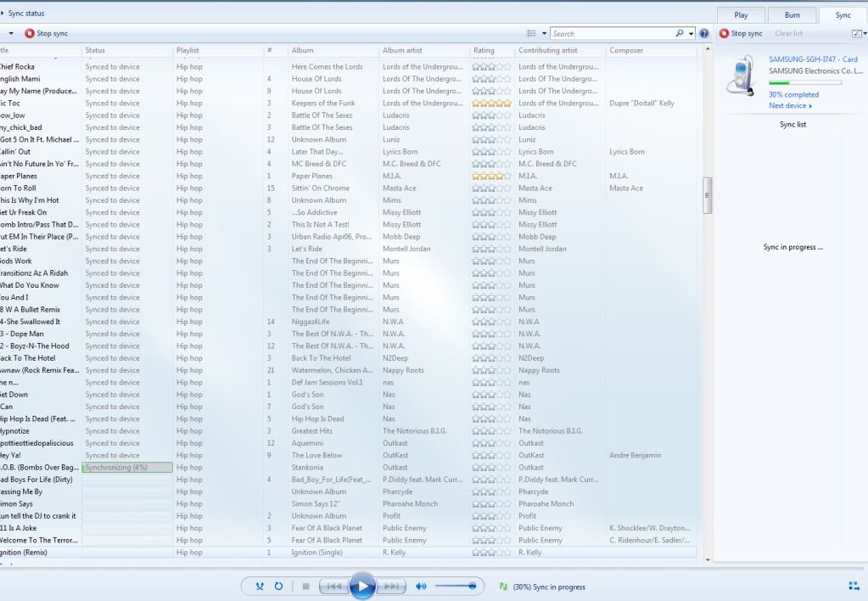Click Stop sync in the Sync pane

(x=741, y=33)
